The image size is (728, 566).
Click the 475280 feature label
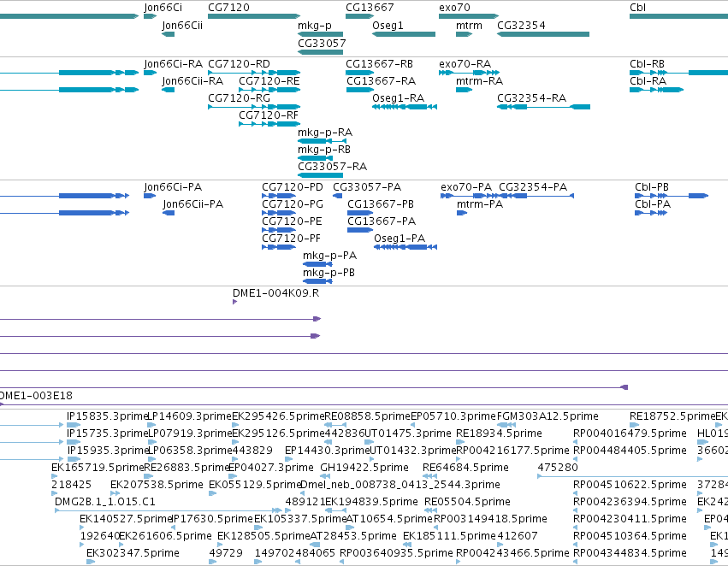(x=558, y=468)
